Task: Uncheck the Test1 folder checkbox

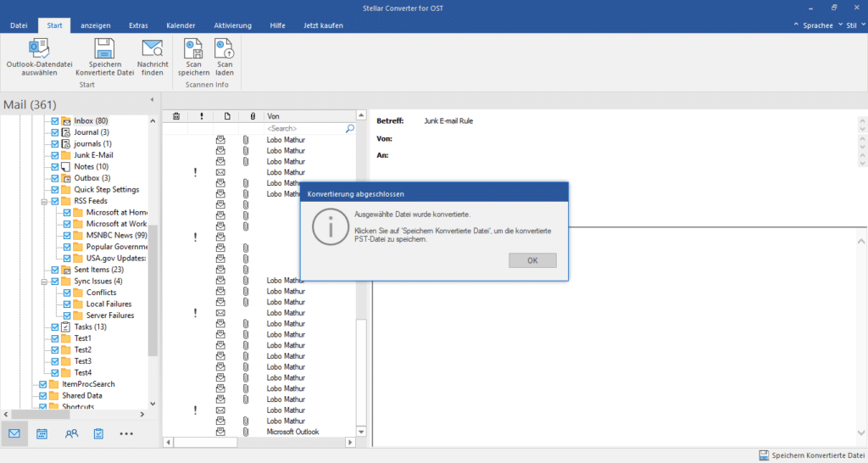Action: (55, 338)
